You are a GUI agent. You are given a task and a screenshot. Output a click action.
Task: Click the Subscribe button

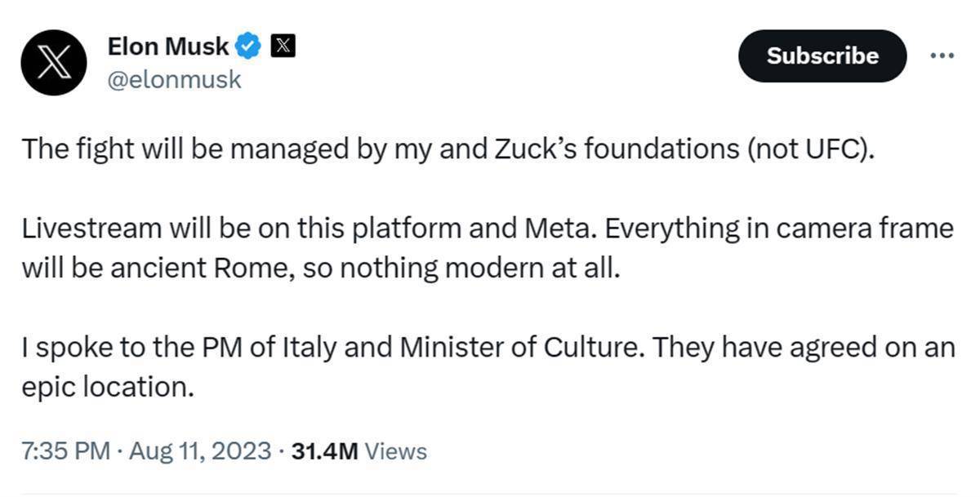[822, 55]
